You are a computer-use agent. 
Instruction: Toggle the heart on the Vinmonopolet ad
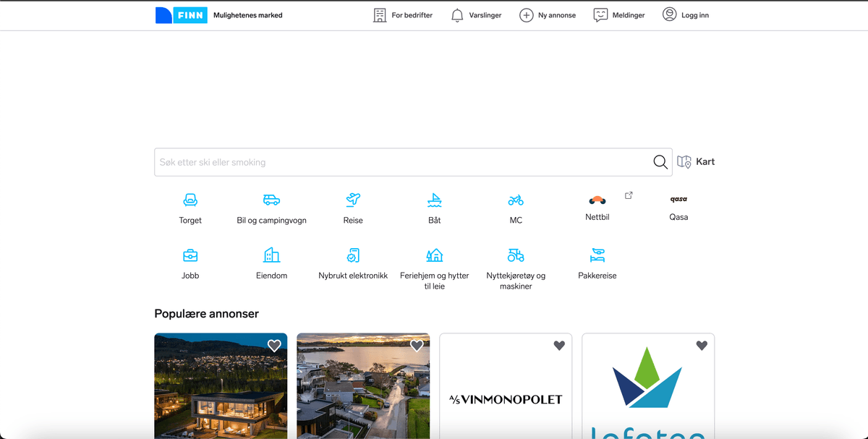(x=559, y=346)
